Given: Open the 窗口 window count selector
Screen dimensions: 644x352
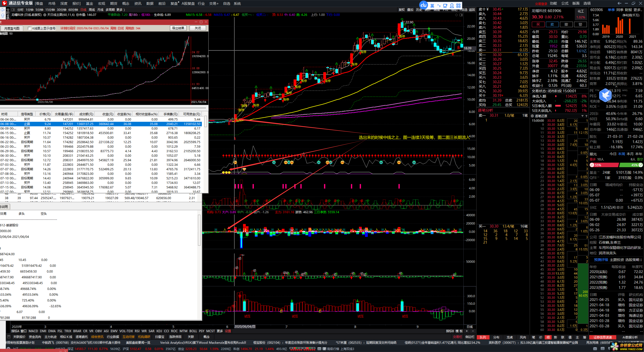Looking at the screenshot, I should [23, 331].
